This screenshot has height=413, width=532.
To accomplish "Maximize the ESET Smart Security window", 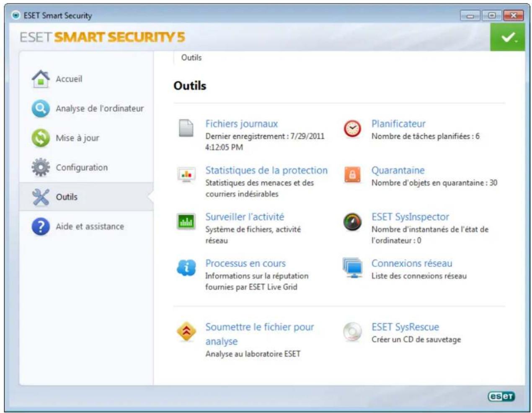I will (491, 16).
